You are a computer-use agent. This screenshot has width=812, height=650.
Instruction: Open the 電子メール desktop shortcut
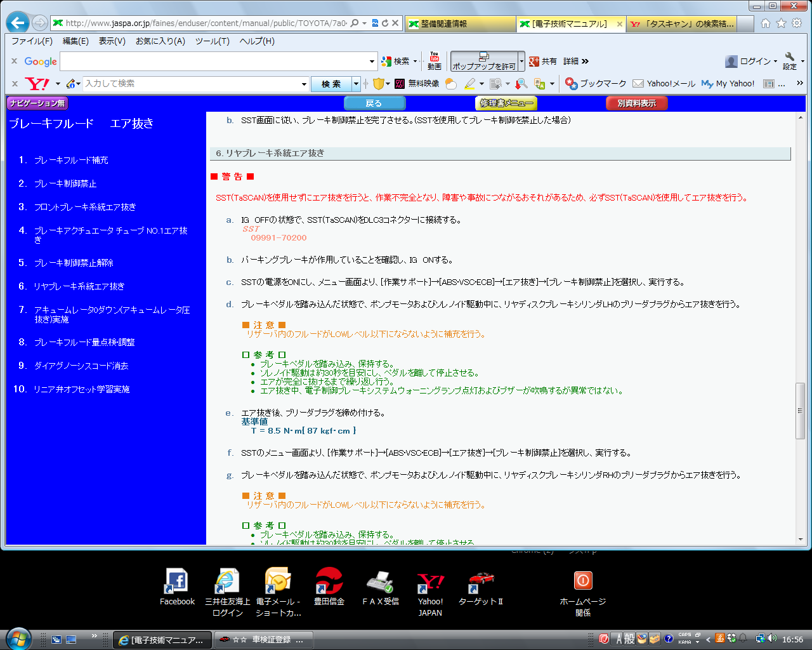click(278, 593)
